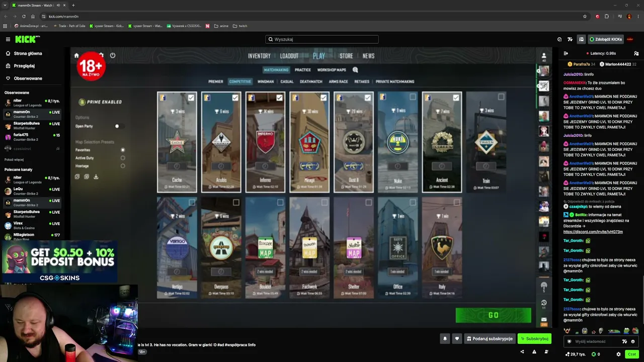Mute the tab via speaker icon

(58, 5)
